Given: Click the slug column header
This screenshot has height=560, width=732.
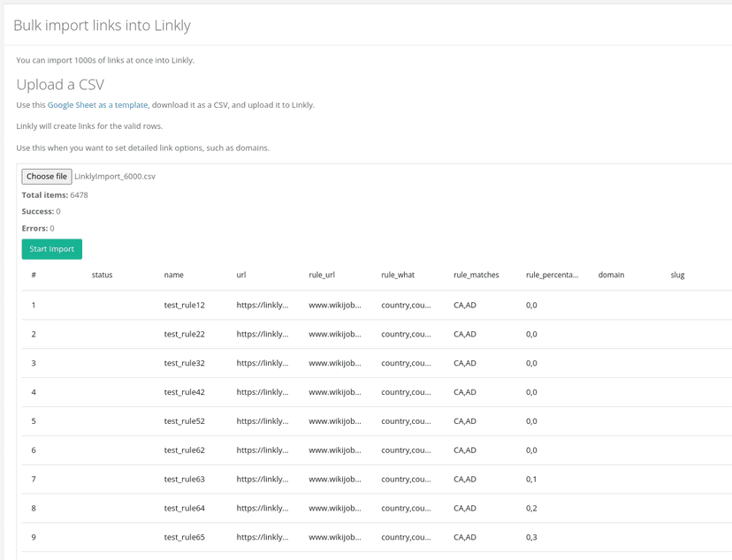Looking at the screenshot, I should point(677,275).
